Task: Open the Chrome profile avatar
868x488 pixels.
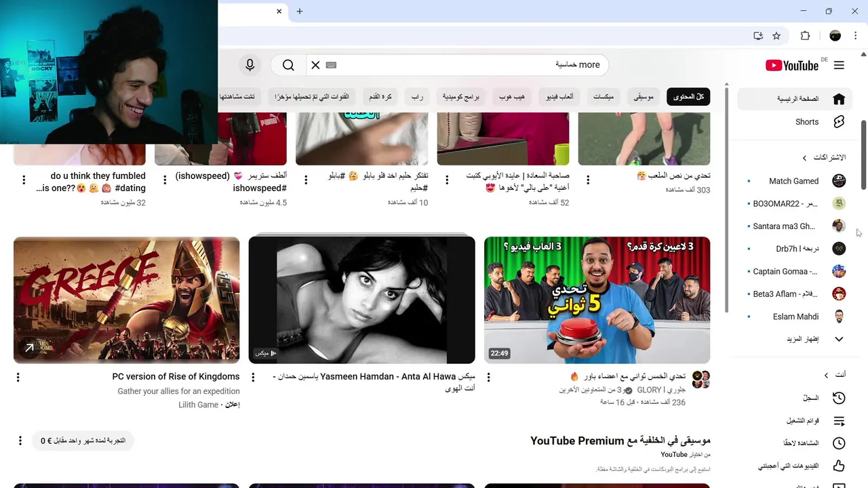Action: coord(835,36)
